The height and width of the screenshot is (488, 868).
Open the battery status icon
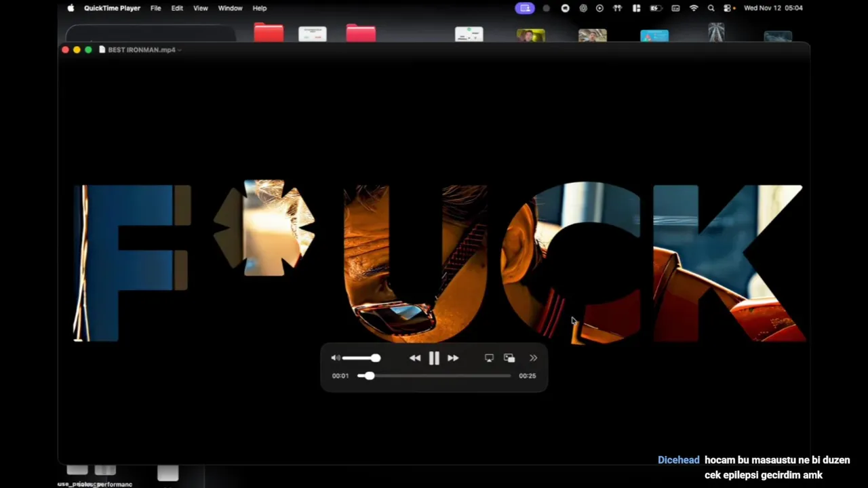click(x=656, y=8)
